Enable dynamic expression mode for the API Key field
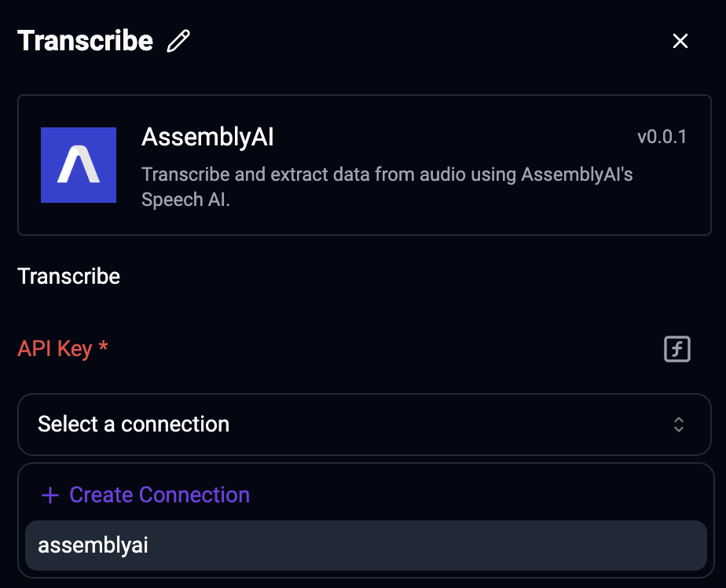The height and width of the screenshot is (588, 726). tap(677, 349)
